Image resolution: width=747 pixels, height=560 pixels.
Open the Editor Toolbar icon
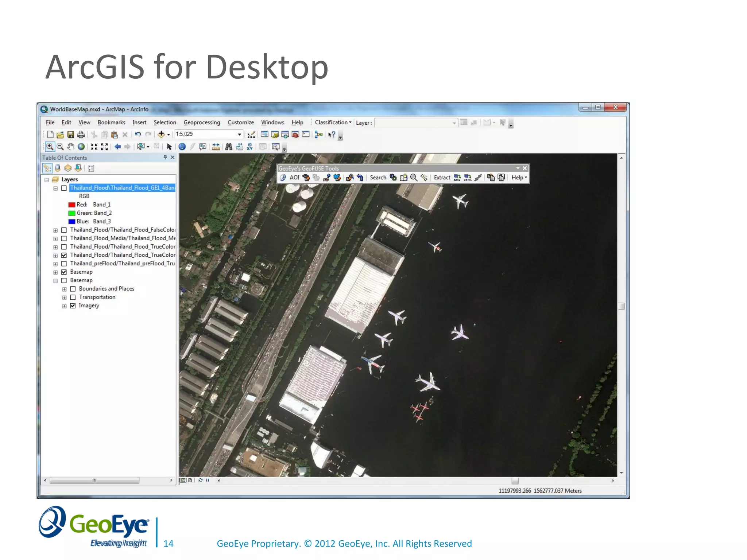(251, 135)
